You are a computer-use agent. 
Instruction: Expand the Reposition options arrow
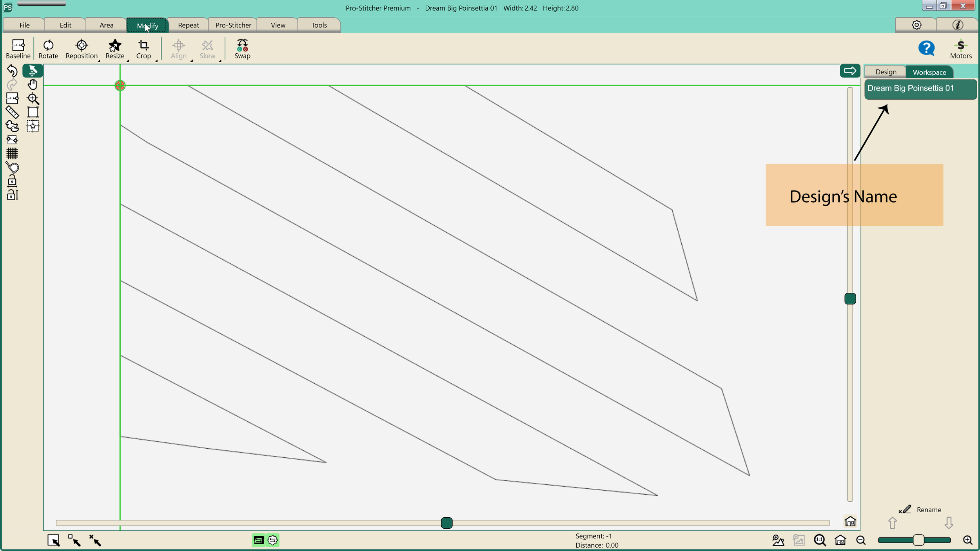coord(99,61)
